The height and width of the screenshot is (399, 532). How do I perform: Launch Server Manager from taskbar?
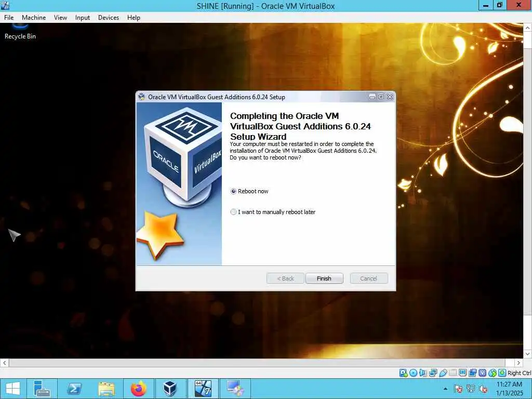click(42, 389)
